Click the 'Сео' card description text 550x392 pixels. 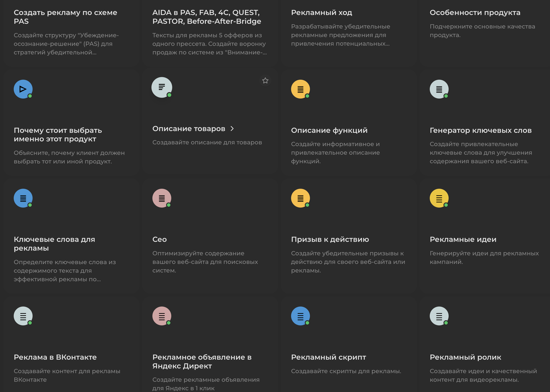[x=205, y=262]
